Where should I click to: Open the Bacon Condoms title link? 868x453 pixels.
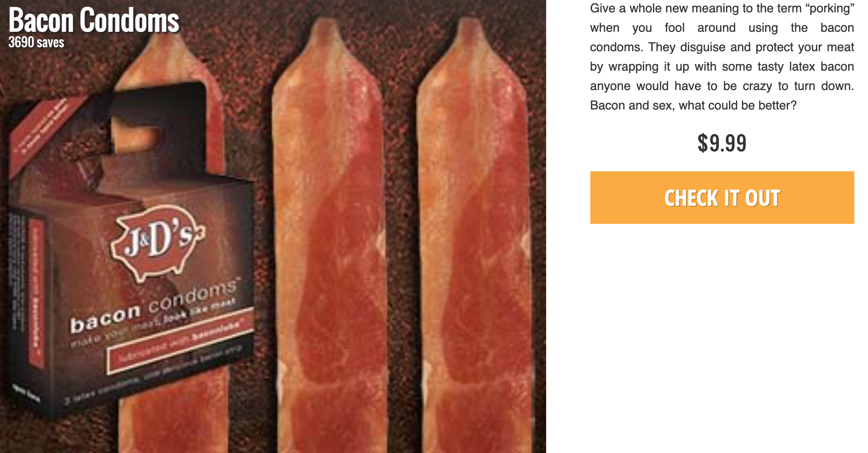pos(94,20)
